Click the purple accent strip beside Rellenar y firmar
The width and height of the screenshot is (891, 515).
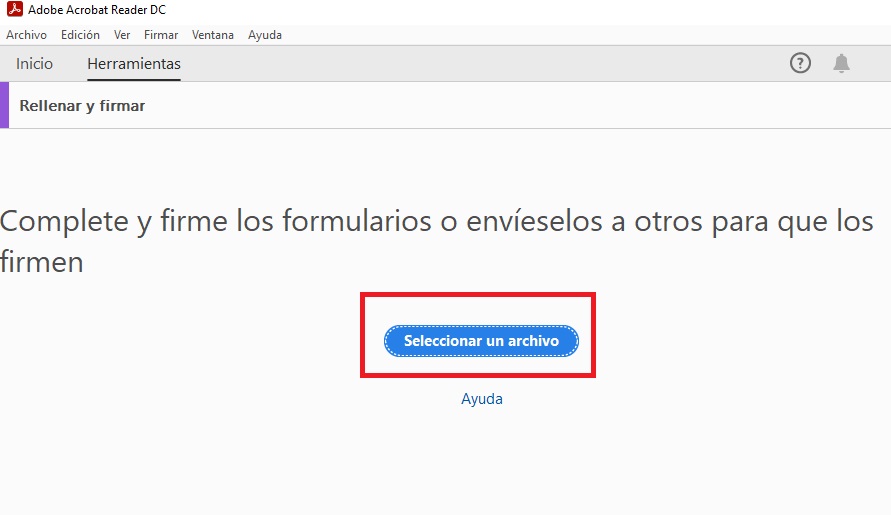pyautogui.click(x=4, y=106)
